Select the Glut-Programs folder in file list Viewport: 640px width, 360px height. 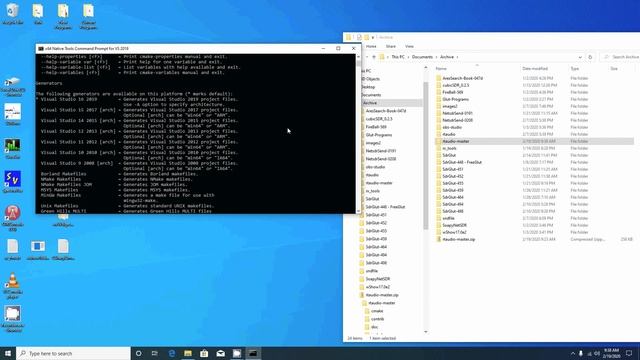(x=456, y=99)
